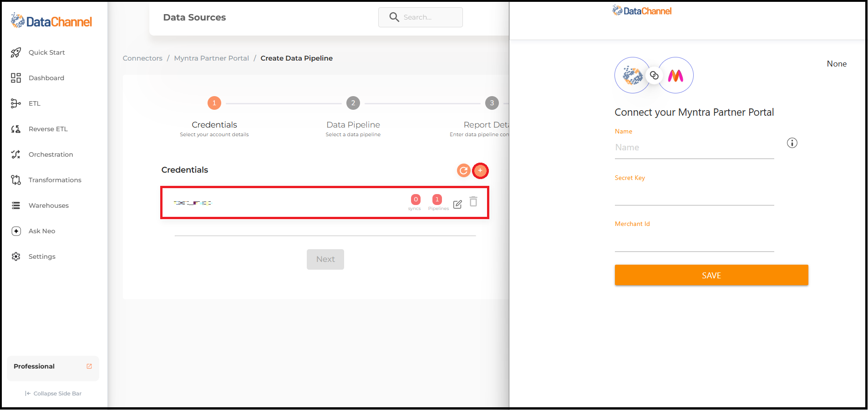The image size is (868, 410).
Task: Refresh the credentials list
Action: click(463, 170)
